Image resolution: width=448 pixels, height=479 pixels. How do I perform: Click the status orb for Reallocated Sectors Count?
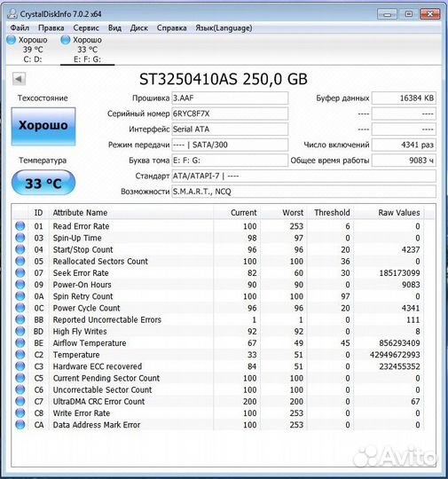pos(20,261)
